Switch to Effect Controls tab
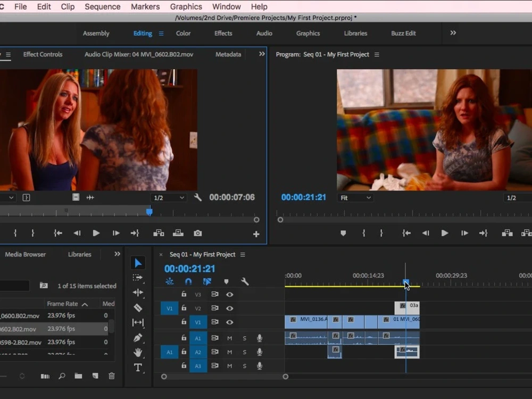This screenshot has width=532, height=399. [x=43, y=54]
